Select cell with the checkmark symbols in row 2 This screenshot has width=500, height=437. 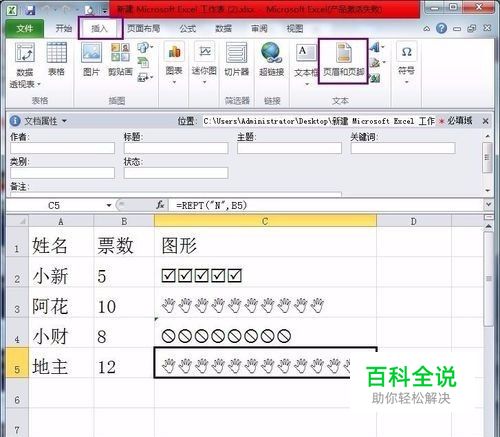click(265, 272)
